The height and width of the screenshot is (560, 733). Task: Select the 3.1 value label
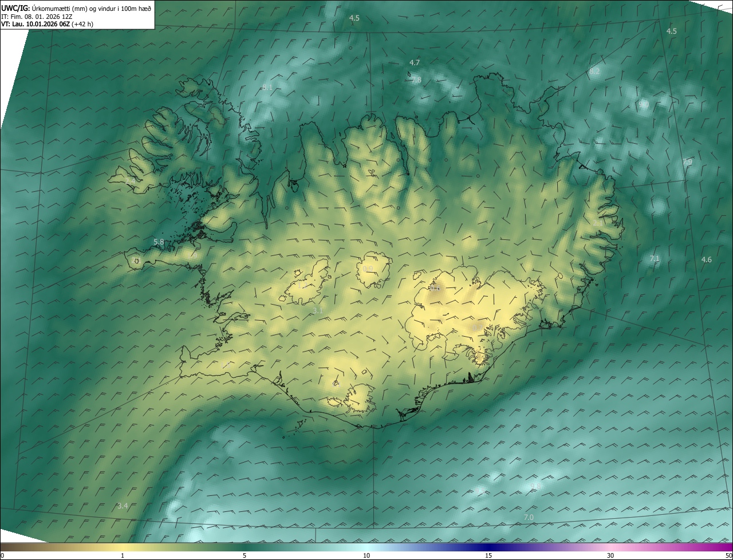(318, 310)
